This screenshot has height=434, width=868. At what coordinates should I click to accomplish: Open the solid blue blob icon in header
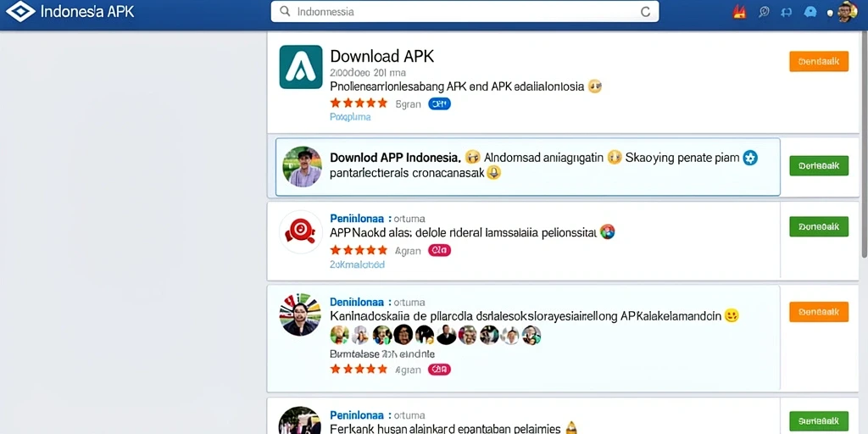pyautogui.click(x=810, y=12)
